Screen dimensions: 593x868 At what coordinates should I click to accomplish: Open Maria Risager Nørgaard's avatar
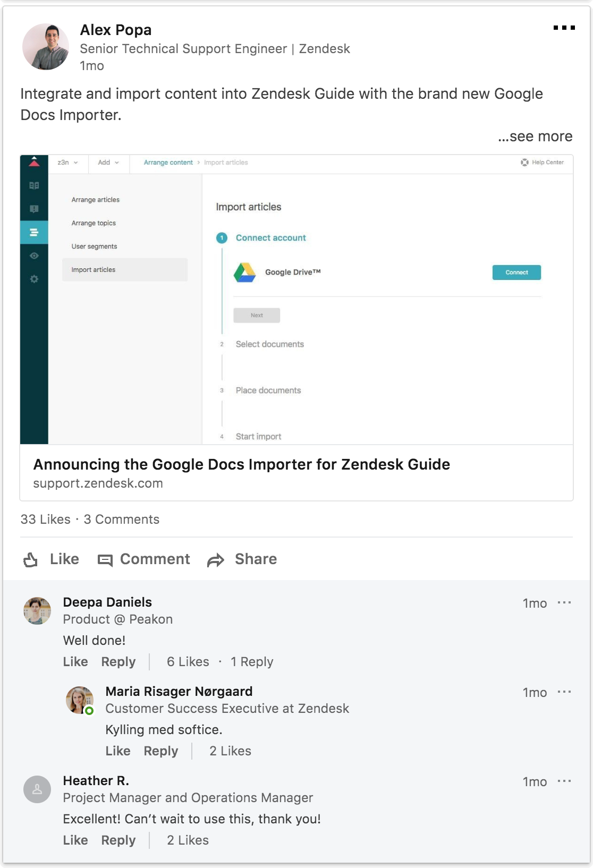coord(80,700)
